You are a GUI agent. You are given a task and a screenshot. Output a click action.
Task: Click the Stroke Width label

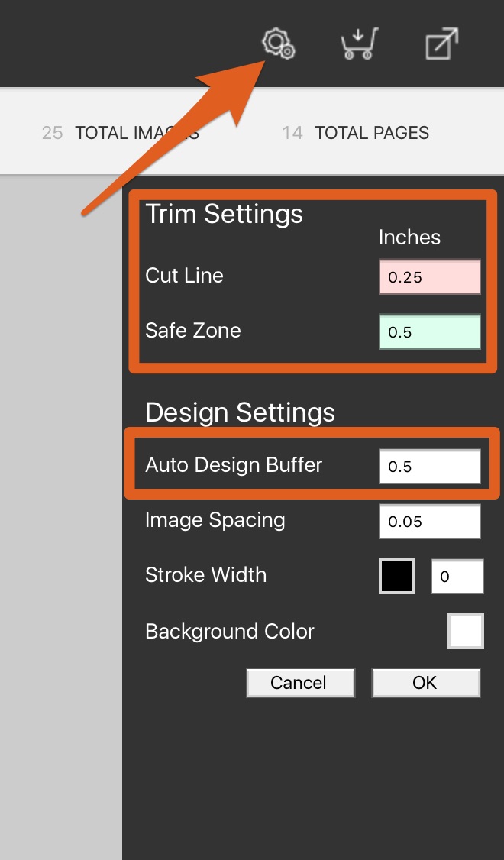coord(205,575)
